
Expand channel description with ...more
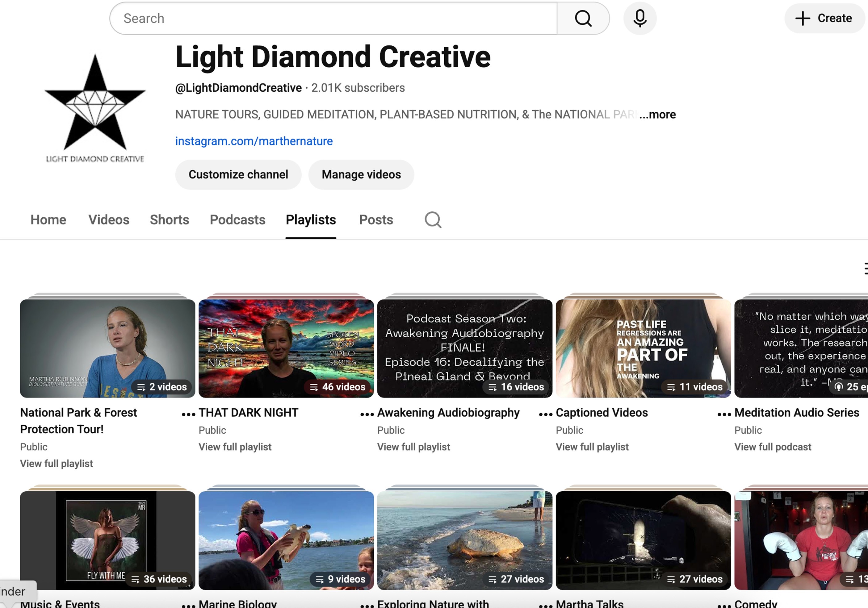tap(657, 115)
